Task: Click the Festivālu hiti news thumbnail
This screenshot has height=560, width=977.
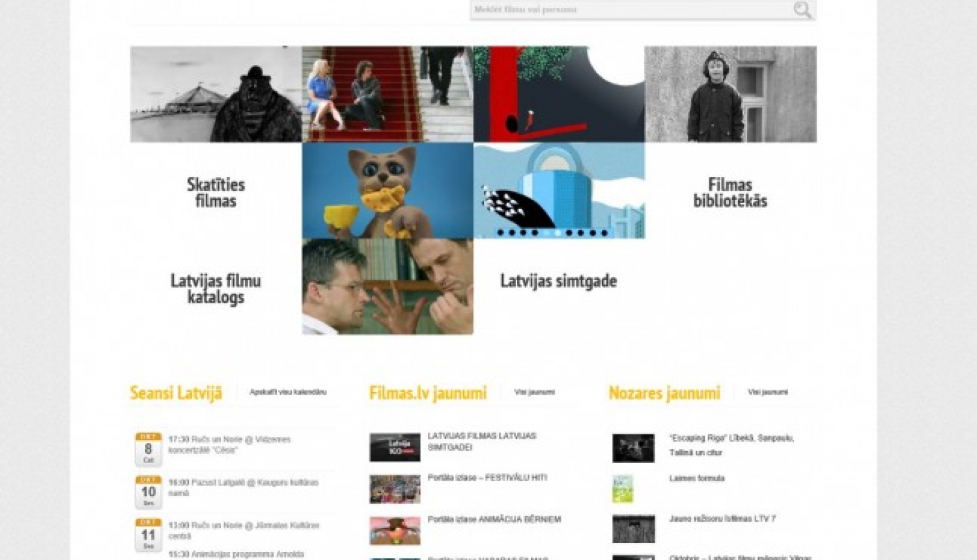Action: coord(395,489)
